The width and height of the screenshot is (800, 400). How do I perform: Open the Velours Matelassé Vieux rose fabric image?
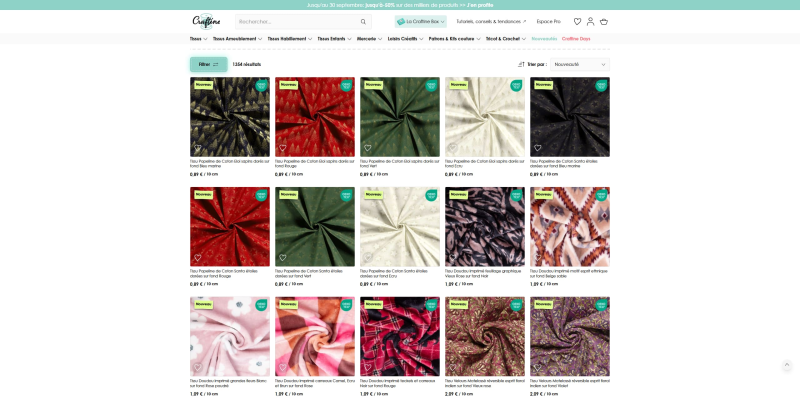point(485,337)
